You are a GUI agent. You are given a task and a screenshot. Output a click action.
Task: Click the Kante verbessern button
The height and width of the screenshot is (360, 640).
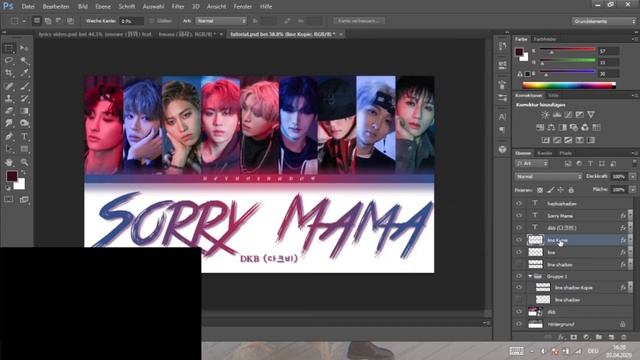click(359, 20)
